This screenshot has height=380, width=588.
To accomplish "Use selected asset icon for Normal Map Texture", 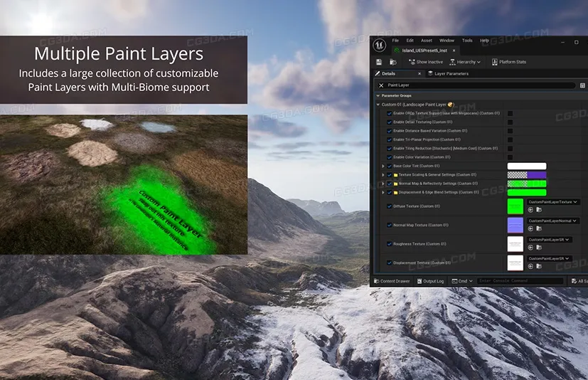I will coord(530,228).
